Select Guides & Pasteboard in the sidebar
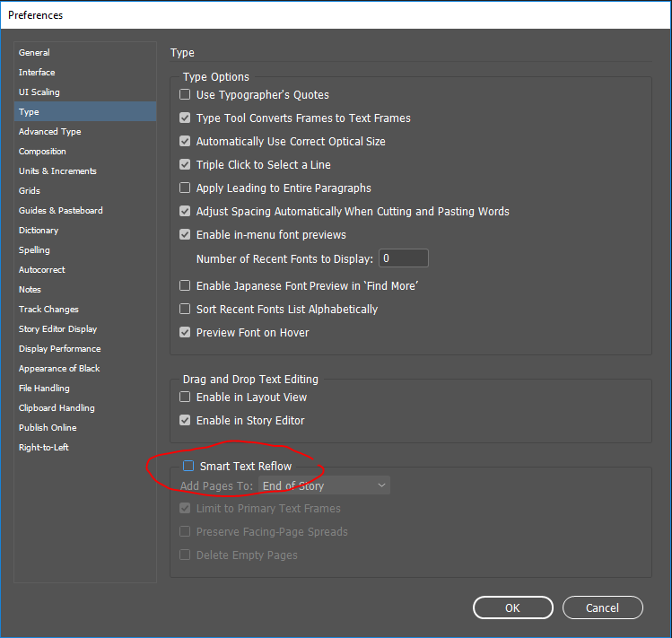 [x=60, y=211]
